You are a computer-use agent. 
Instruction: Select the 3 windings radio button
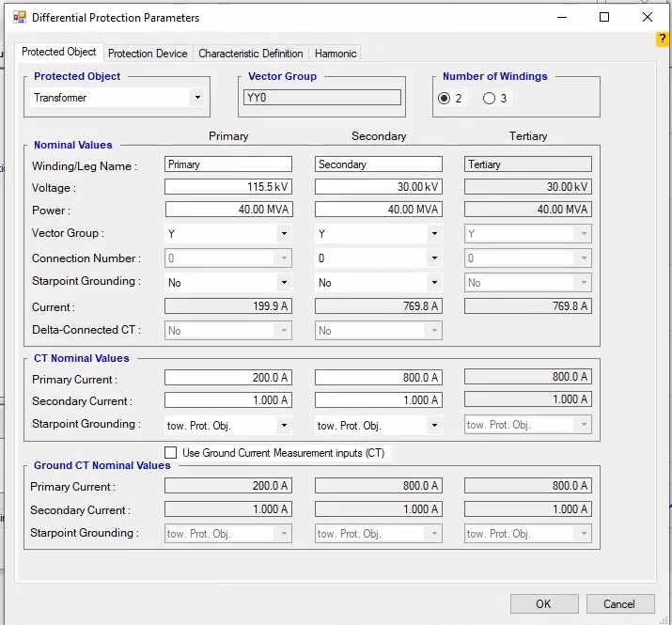click(489, 99)
